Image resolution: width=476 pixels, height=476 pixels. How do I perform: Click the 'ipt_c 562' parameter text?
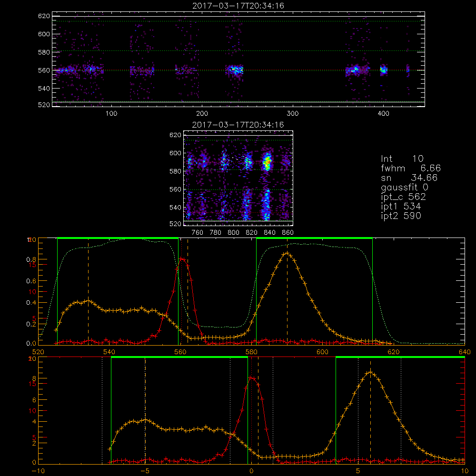(x=404, y=197)
